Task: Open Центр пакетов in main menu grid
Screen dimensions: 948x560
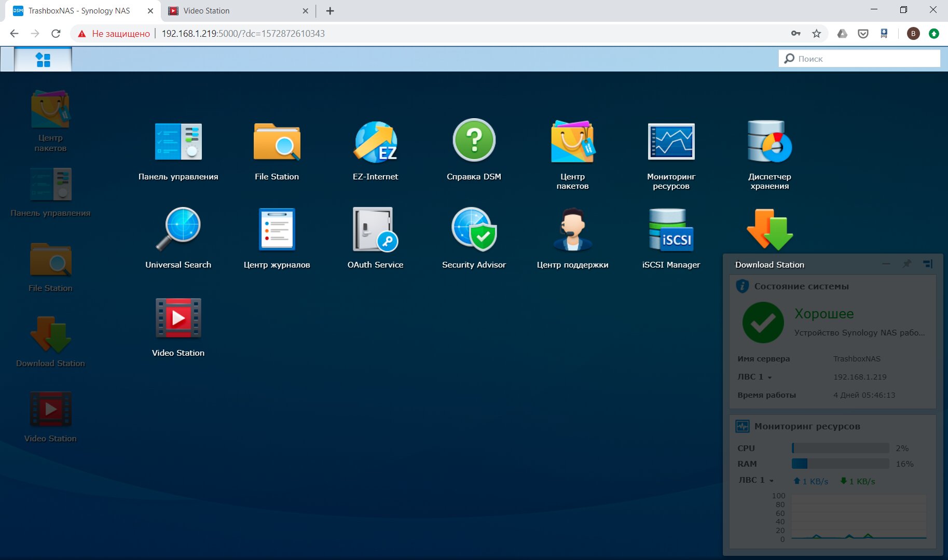Action: coord(572,142)
